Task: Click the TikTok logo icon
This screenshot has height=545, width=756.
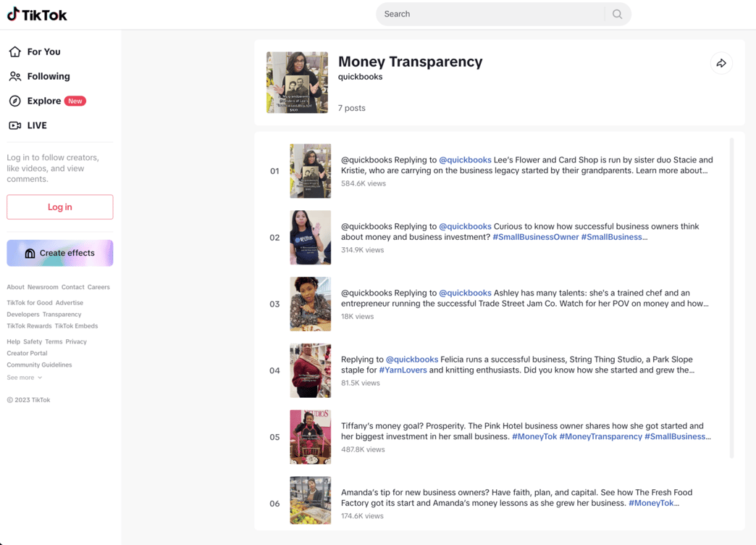Action: [13, 14]
